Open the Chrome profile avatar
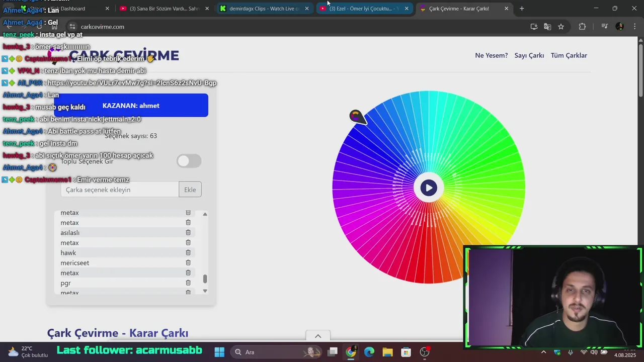The width and height of the screenshot is (644, 362). 619,27
